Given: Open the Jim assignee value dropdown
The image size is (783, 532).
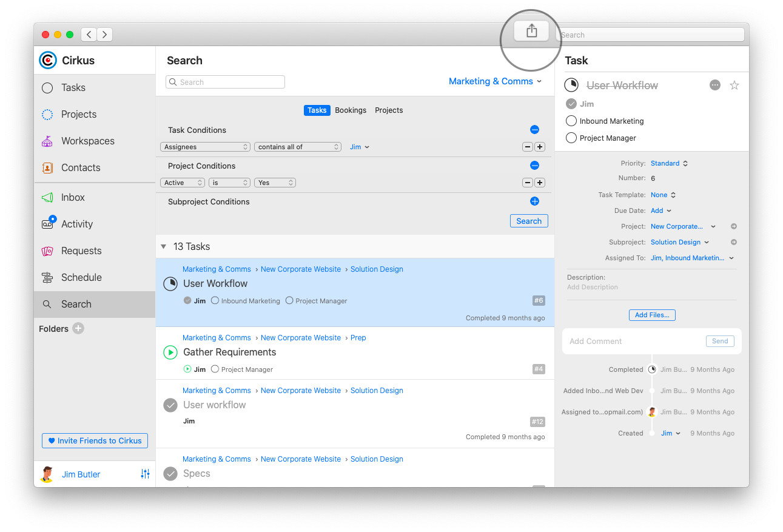Looking at the screenshot, I should (359, 147).
